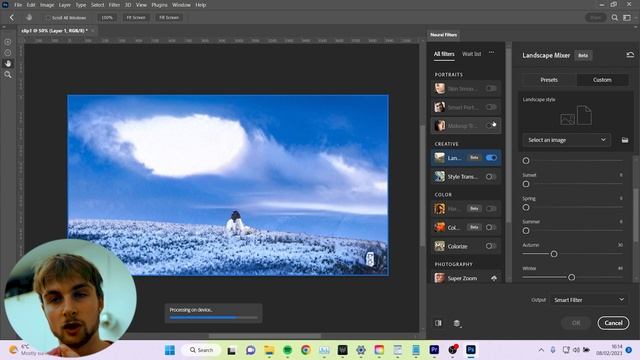The width and height of the screenshot is (640, 360).
Task: Open the chat app icon in the taskbar
Action: point(251,350)
